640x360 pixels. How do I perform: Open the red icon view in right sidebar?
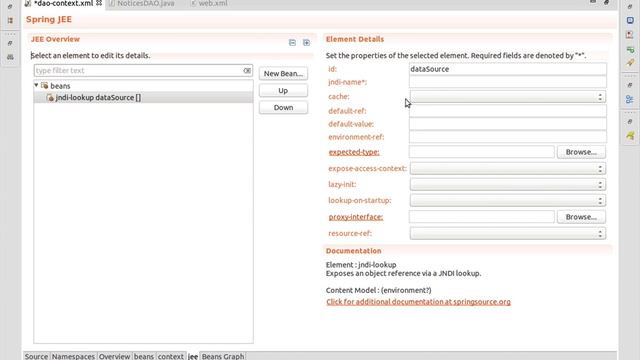[630, 35]
